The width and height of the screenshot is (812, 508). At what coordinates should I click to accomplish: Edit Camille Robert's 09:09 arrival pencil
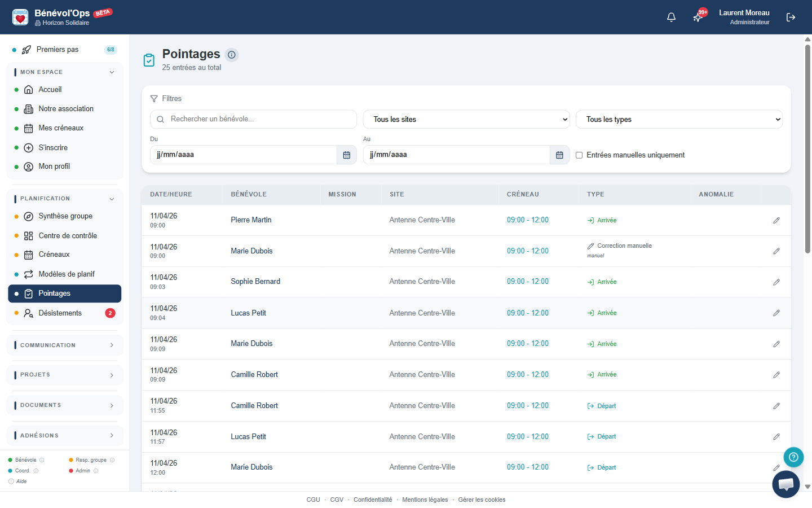[x=776, y=375]
